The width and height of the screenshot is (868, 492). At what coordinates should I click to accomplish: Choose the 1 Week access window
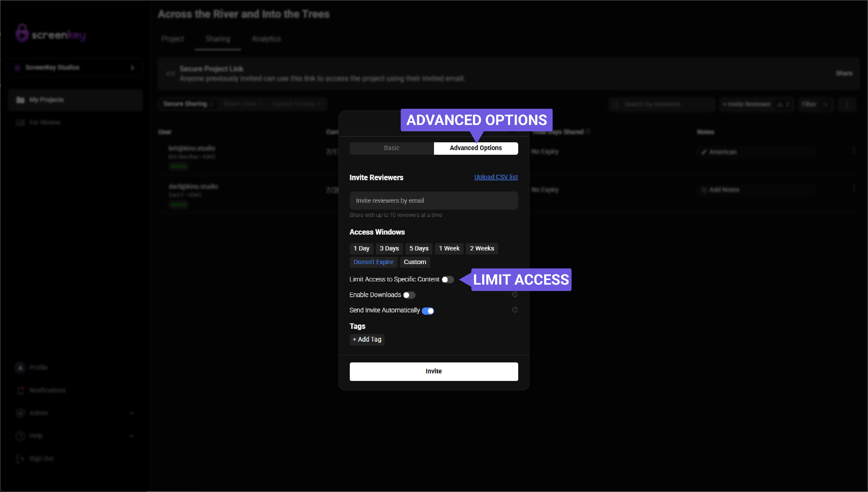tap(449, 248)
